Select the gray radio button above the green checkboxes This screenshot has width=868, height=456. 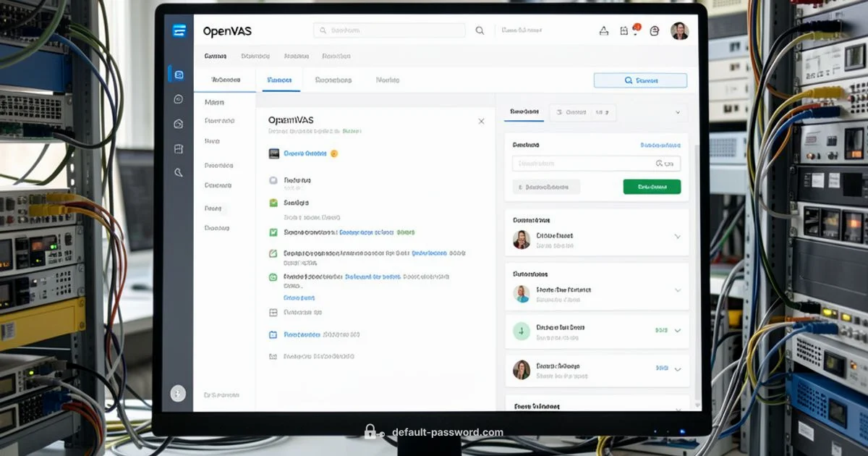tap(273, 180)
